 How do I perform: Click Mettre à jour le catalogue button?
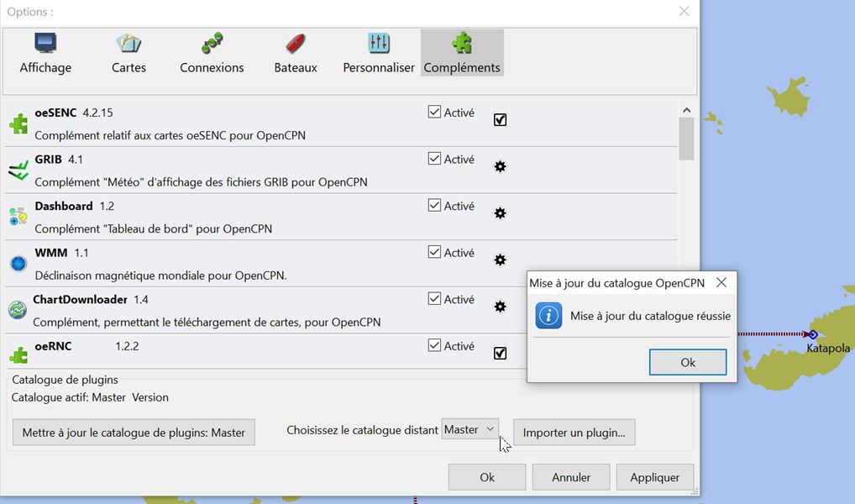[134, 433]
